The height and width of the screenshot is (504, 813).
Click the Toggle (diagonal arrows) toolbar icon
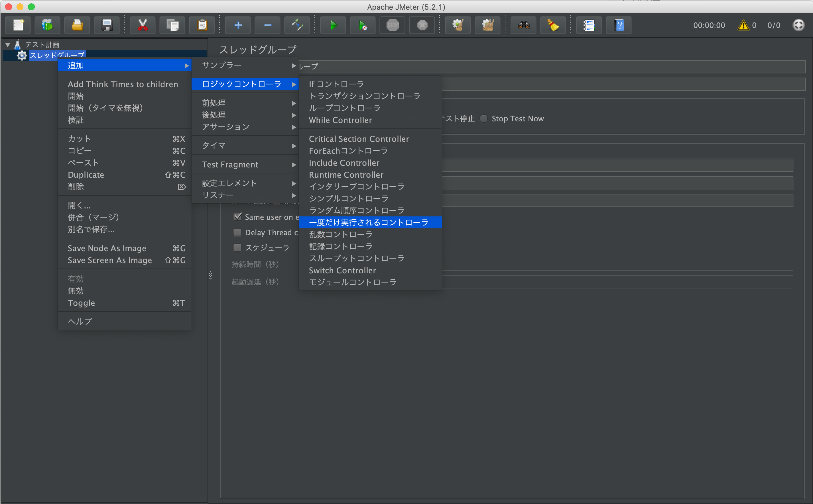coord(297,25)
